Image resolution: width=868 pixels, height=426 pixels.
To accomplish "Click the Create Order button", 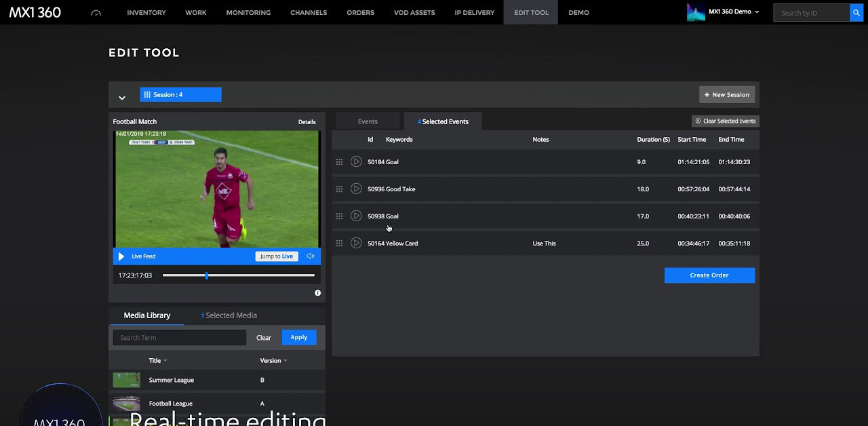I will pyautogui.click(x=709, y=275).
